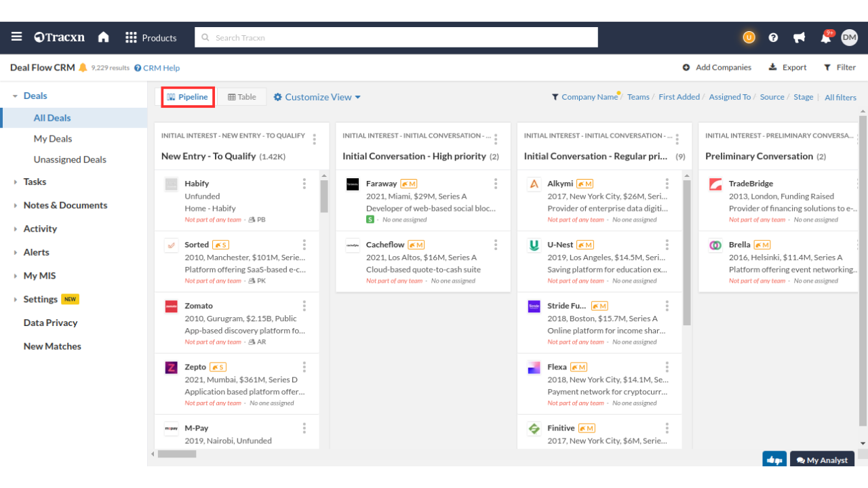Open the help question mark icon
The image size is (868, 488).
point(773,38)
